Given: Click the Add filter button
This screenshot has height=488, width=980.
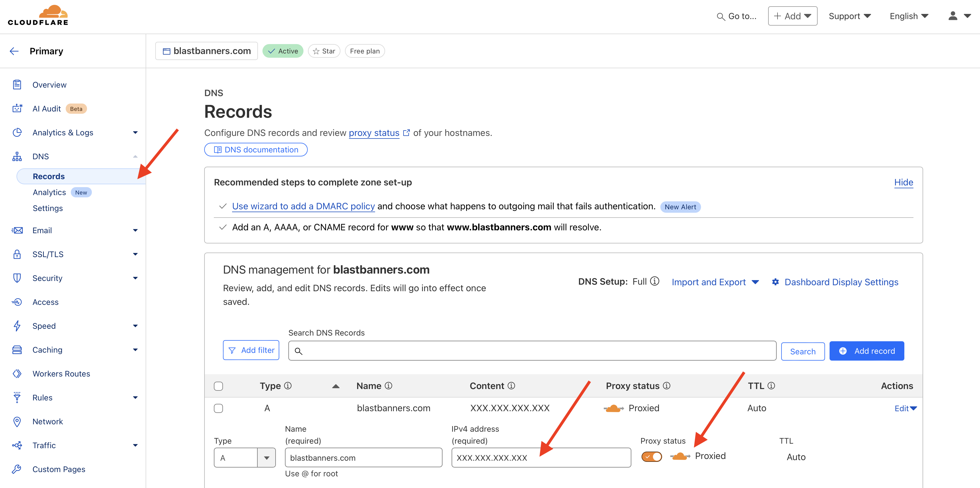Looking at the screenshot, I should click(x=251, y=350).
